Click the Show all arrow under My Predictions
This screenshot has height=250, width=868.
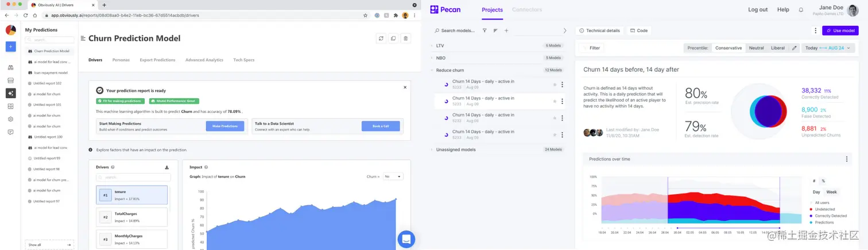pos(69,245)
